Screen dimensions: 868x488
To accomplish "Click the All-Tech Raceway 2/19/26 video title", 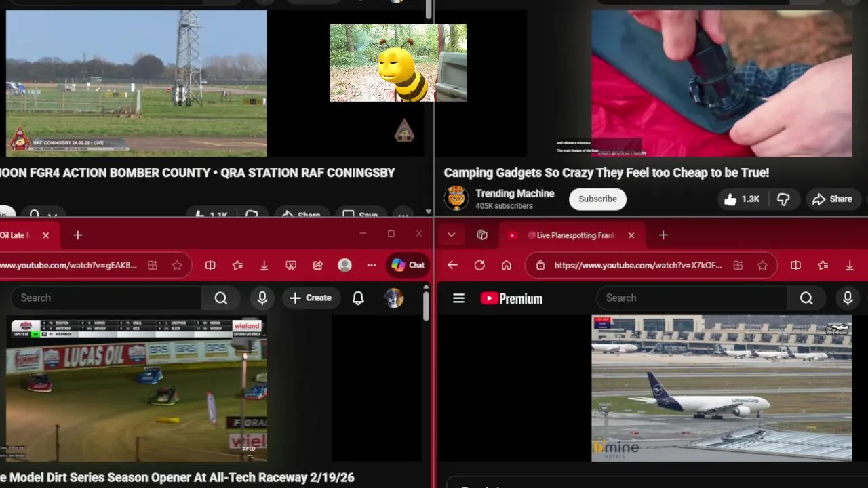I will click(177, 478).
